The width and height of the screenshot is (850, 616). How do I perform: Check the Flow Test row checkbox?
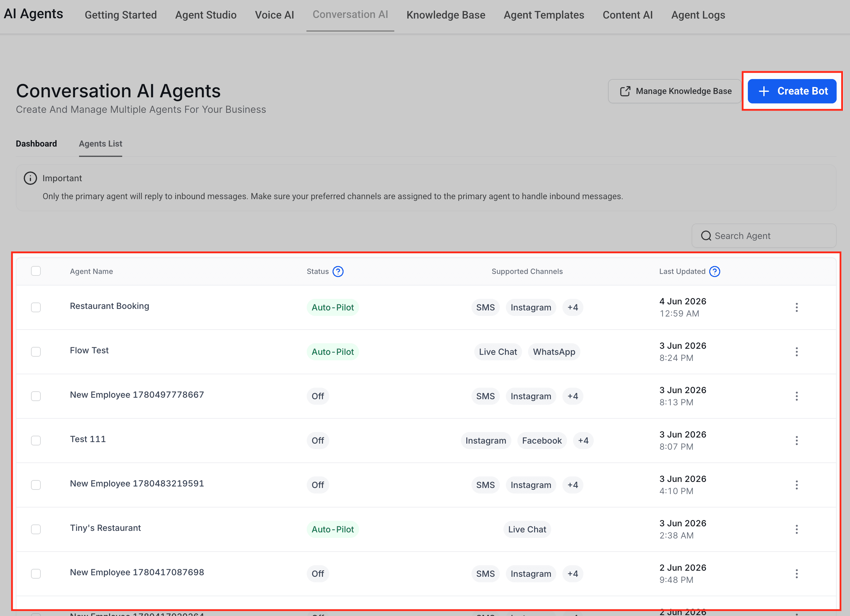pos(36,352)
